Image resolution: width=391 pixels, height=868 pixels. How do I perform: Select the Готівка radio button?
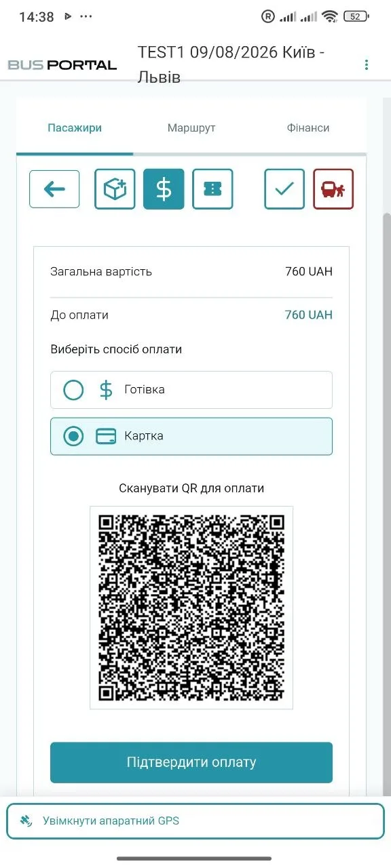tap(73, 390)
